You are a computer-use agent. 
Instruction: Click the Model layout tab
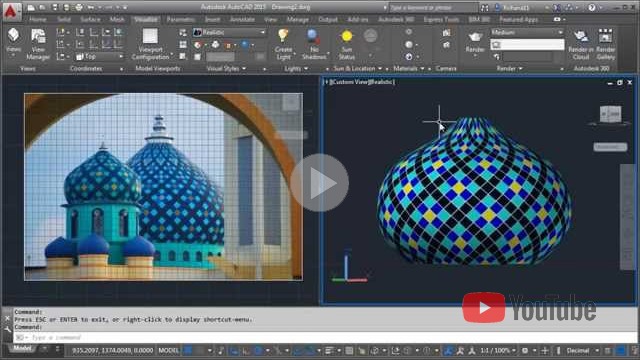tap(22, 348)
